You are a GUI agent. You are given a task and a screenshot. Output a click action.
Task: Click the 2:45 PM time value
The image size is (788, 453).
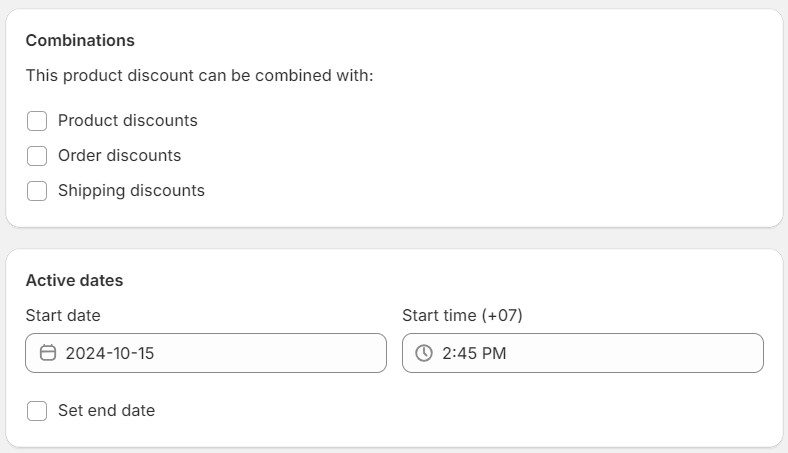coord(474,353)
